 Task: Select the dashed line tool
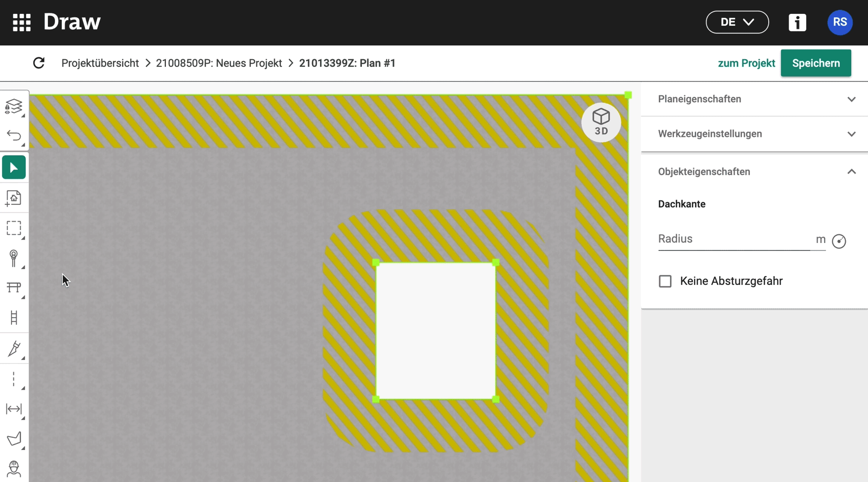coord(14,379)
